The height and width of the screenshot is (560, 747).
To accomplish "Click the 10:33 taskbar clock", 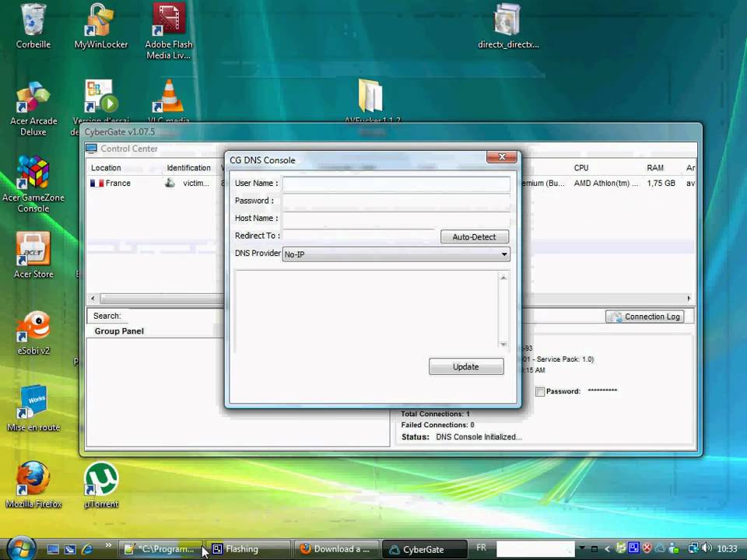I will point(727,548).
